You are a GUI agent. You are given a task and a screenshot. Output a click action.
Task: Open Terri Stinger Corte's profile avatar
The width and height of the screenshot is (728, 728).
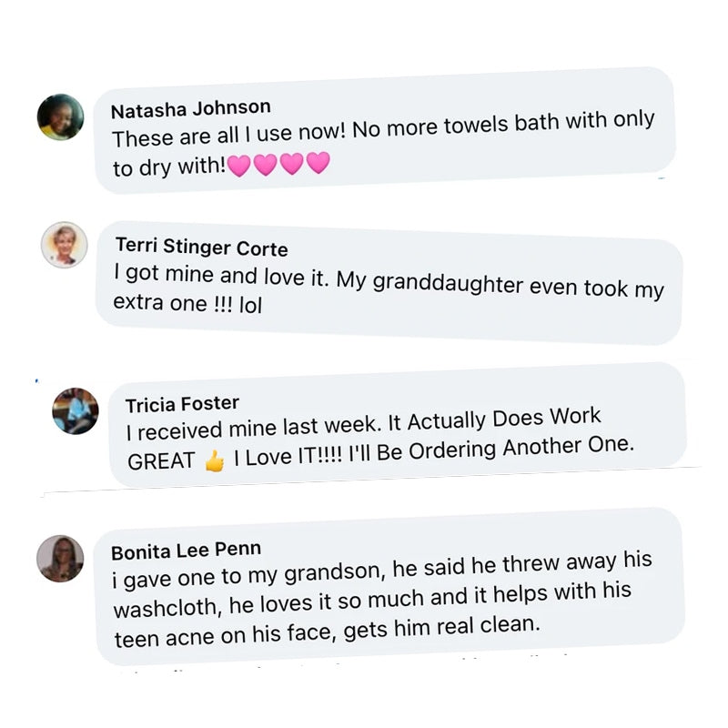point(65,245)
